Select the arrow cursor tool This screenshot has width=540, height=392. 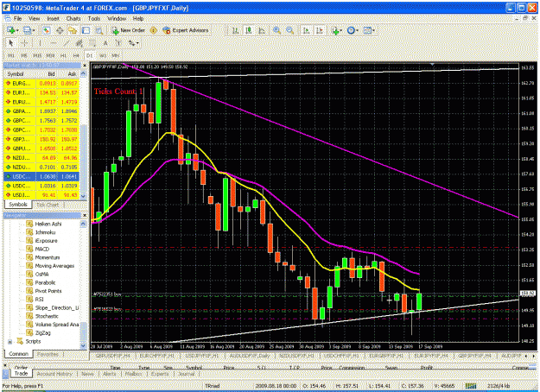(x=10, y=43)
